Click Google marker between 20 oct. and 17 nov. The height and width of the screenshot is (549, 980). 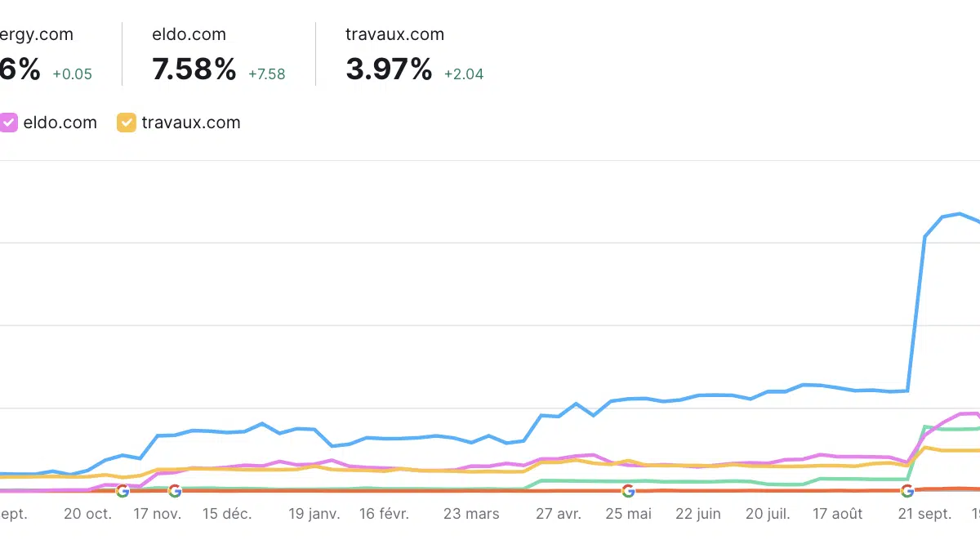(x=122, y=491)
